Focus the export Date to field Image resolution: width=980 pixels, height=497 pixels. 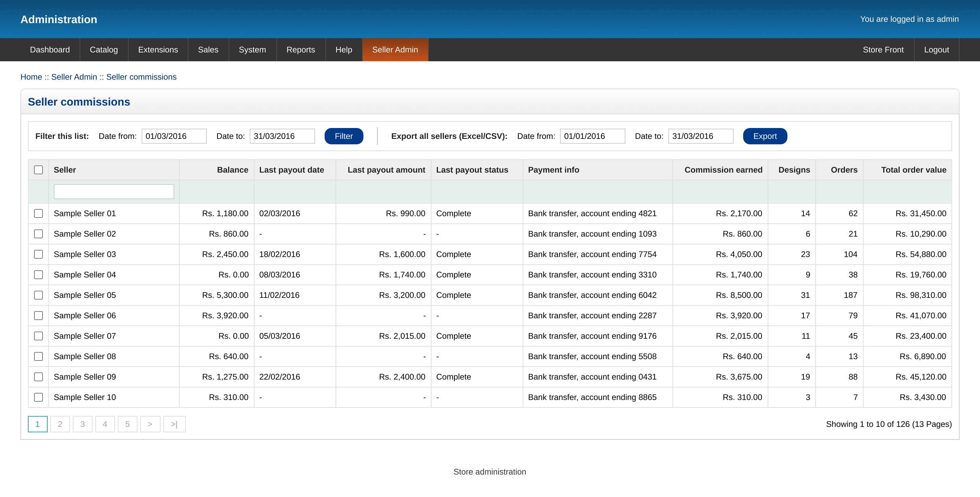pyautogui.click(x=700, y=136)
